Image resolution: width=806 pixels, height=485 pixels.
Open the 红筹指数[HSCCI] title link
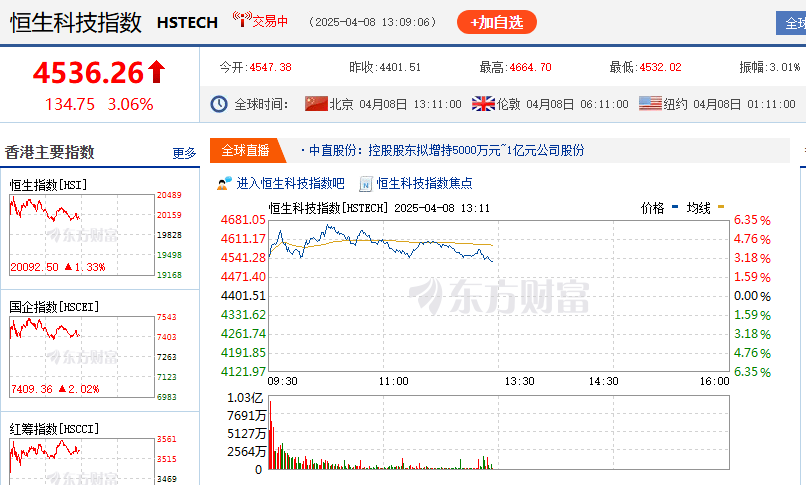coord(54,428)
